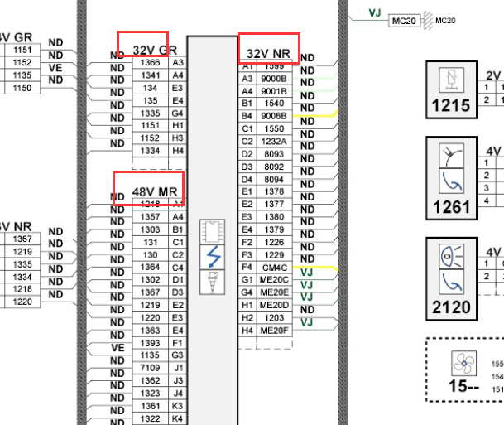The width and height of the screenshot is (504, 425).
Task: Click ground wire ME20F
Action: 274,331
